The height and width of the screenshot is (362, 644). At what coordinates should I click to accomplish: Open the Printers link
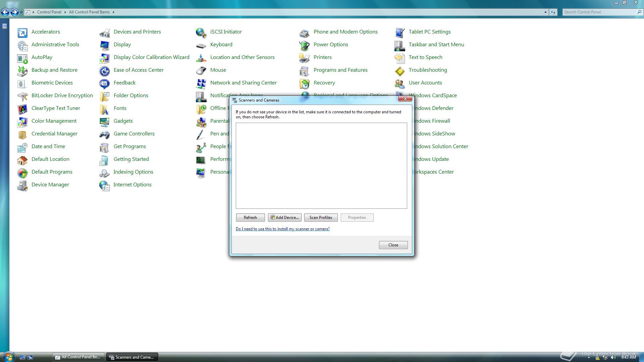pos(322,57)
